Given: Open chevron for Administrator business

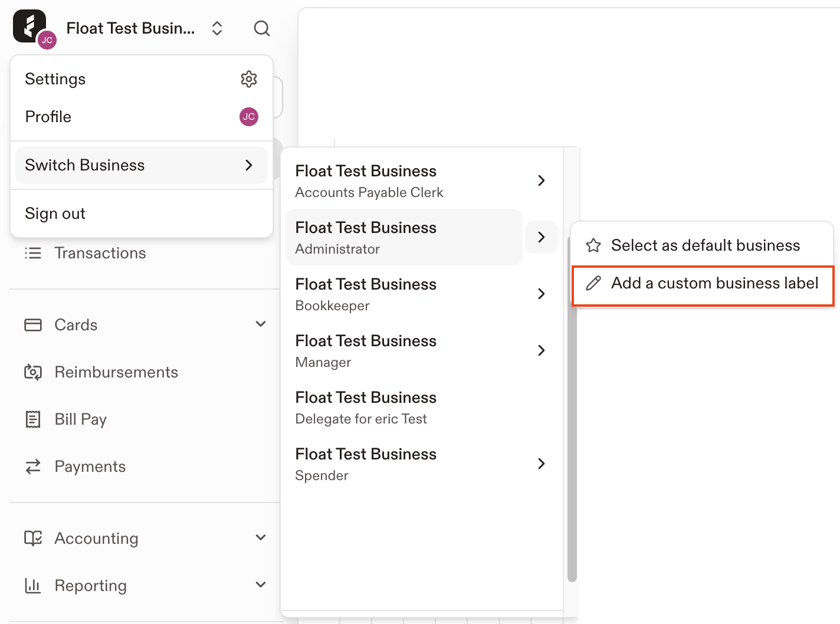Looking at the screenshot, I should (542, 237).
